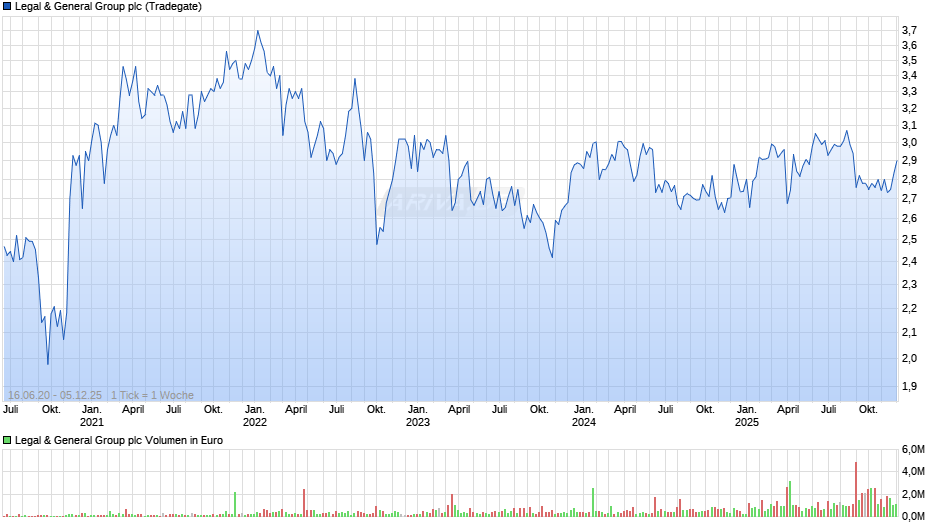Select the 'Legal & General Group plc Volumen in Euro' label
This screenshot has height=526, width=940.
(119, 440)
